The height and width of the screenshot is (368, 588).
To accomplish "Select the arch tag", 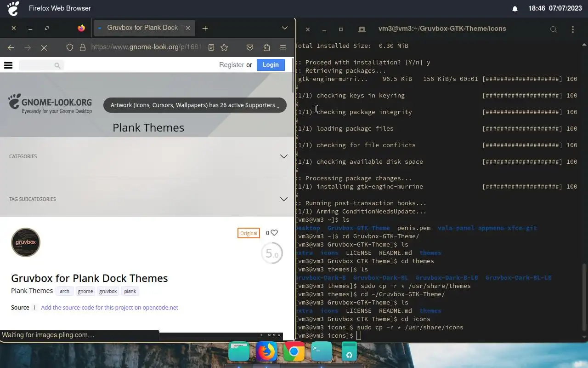I will (65, 291).
